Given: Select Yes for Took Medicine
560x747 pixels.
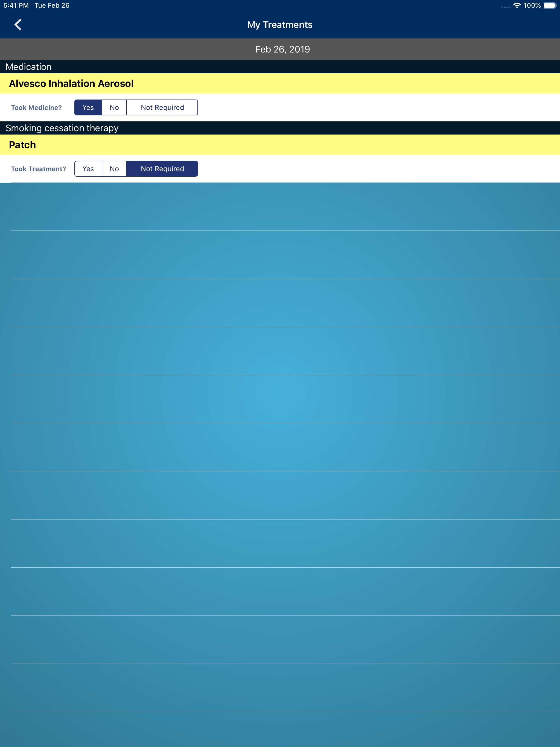Looking at the screenshot, I should tap(88, 107).
